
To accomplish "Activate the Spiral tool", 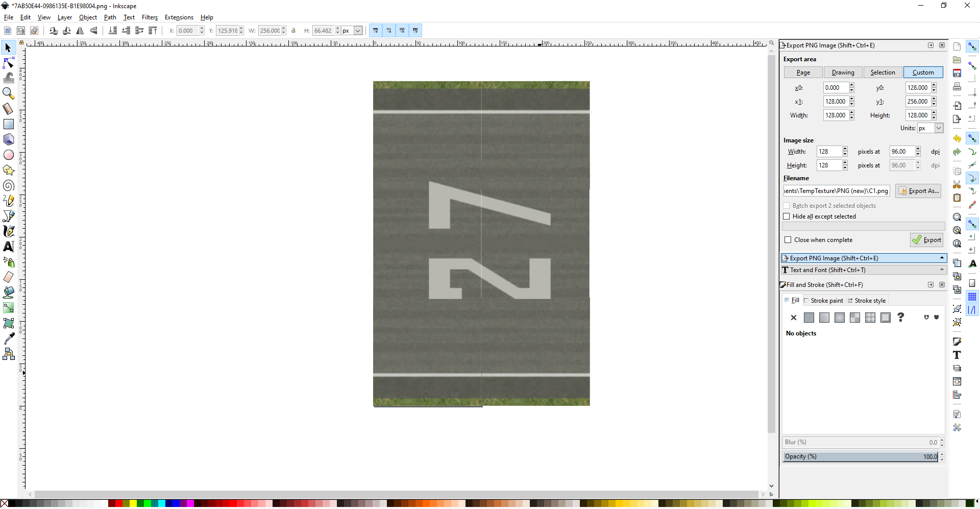I will pyautogui.click(x=9, y=185).
